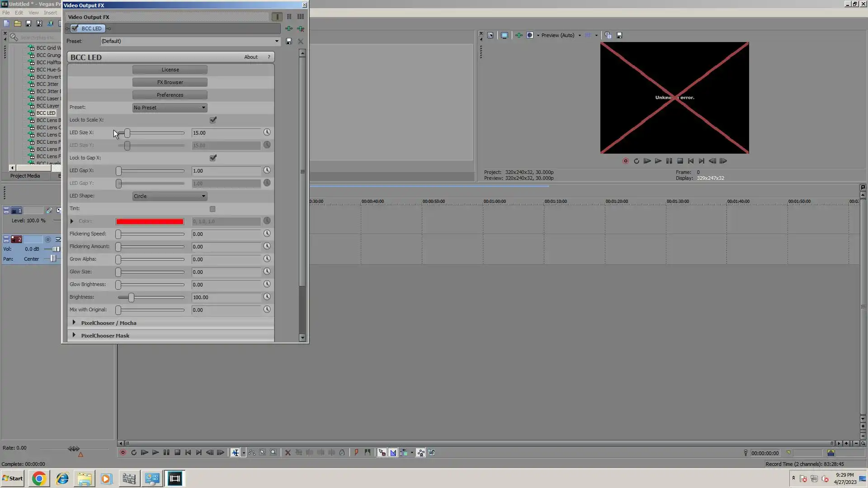Screen dimensions: 868x488
Task: Click the timeline loop playback icon
Action: click(x=134, y=452)
